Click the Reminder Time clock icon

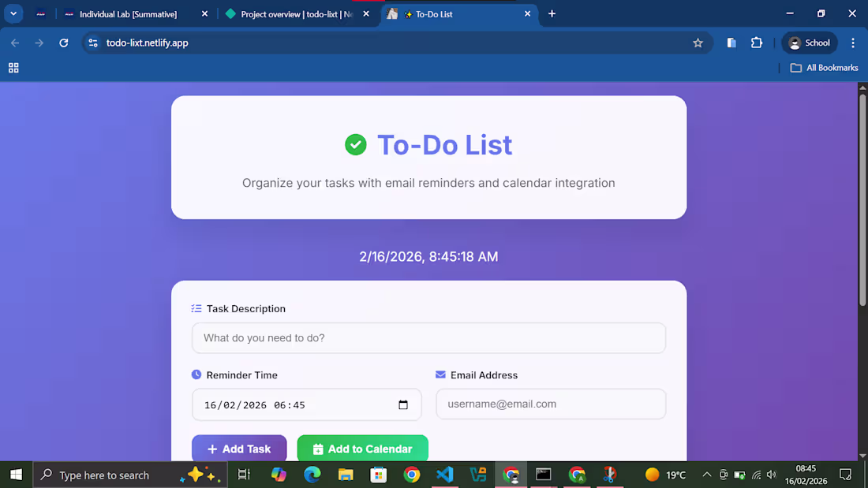[x=196, y=374]
